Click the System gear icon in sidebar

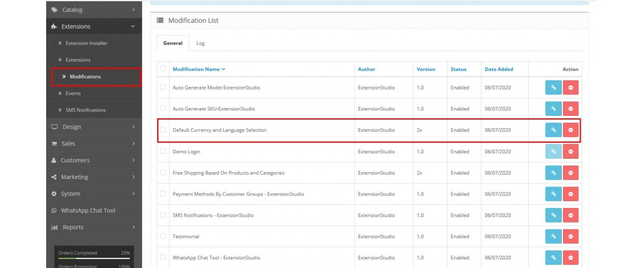coord(54,193)
